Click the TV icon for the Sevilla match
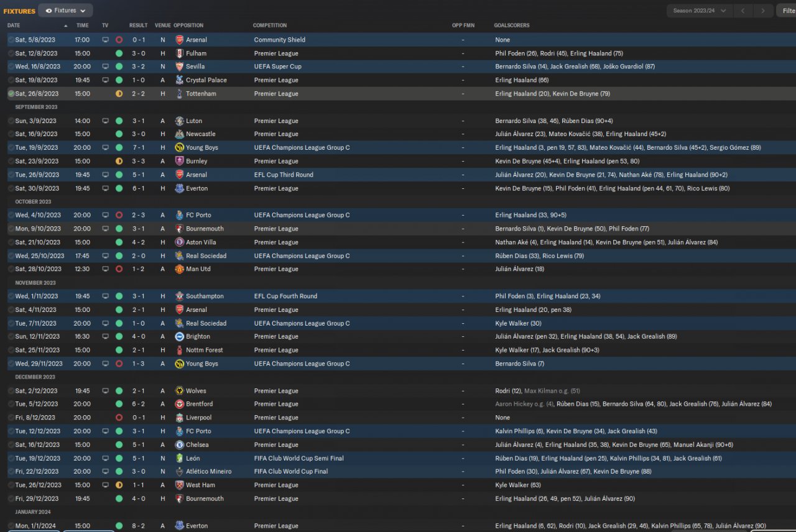 click(x=105, y=66)
